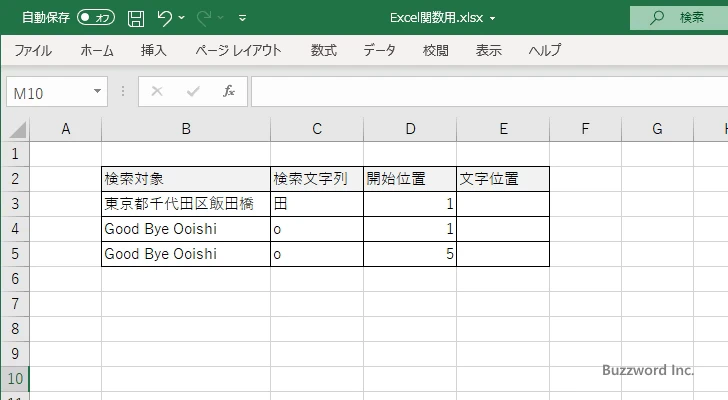Select cell with 開始位置 header
Image resolution: width=728 pixels, height=400 pixels.
tap(410, 179)
